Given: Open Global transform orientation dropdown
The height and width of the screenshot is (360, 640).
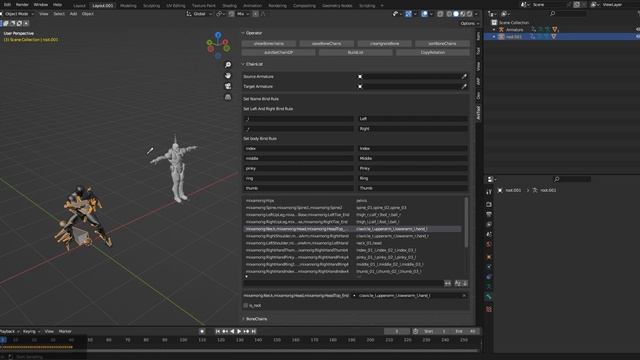Looking at the screenshot, I should [x=200, y=14].
